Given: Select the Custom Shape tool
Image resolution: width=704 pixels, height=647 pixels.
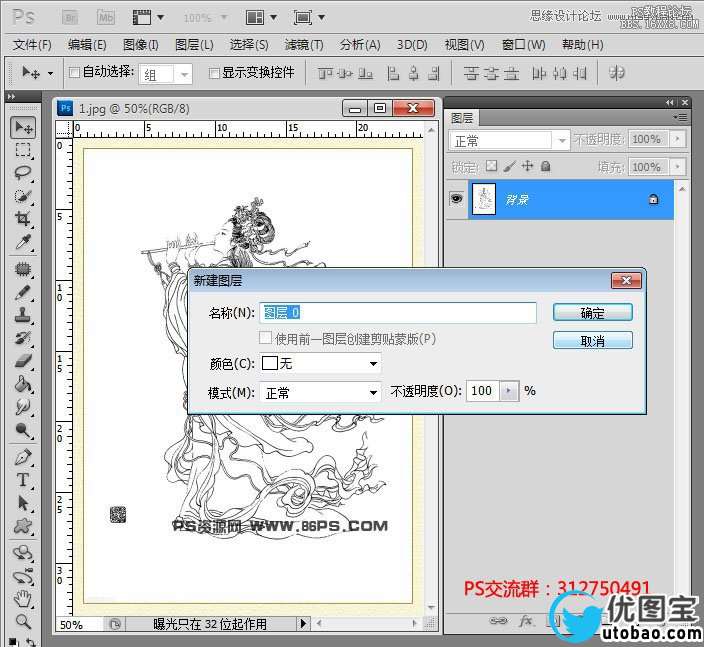Looking at the screenshot, I should pos(23,526).
